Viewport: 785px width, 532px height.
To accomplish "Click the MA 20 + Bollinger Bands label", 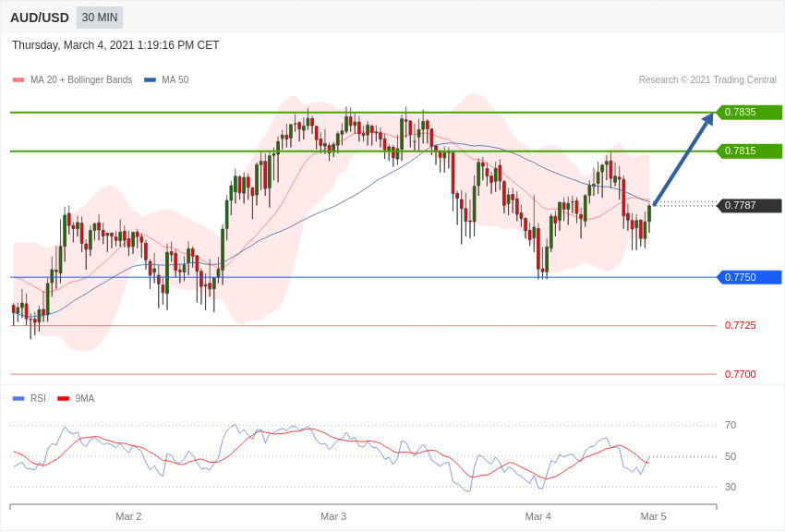I will coord(81,80).
